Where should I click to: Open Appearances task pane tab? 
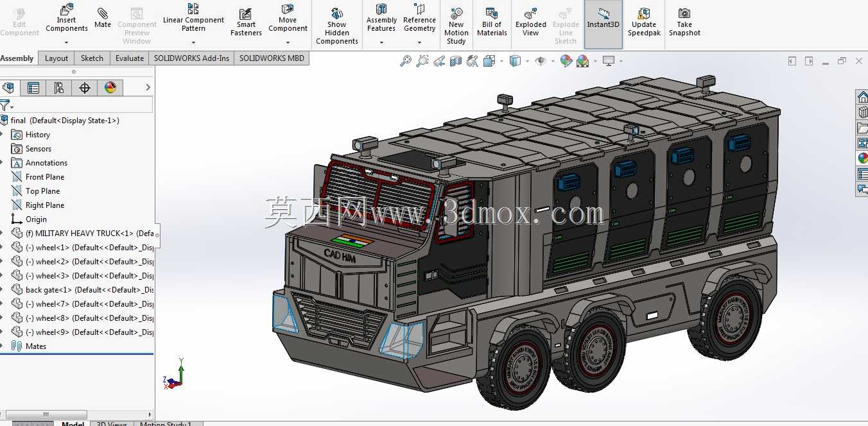(862, 158)
